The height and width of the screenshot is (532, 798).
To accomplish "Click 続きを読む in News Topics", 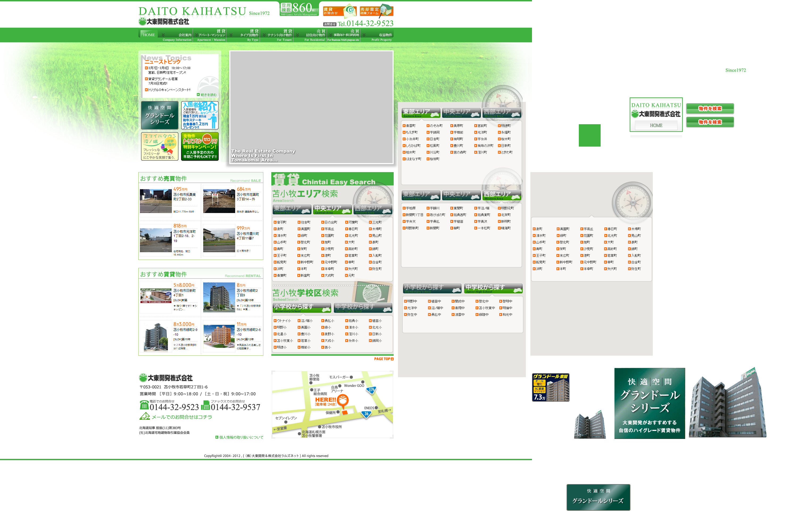I will click(207, 95).
